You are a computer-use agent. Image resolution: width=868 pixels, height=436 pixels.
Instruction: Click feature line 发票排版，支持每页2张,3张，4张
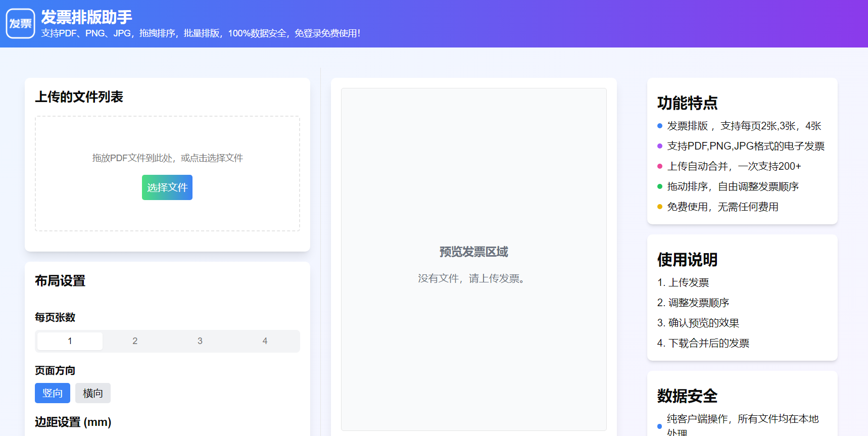coord(744,126)
